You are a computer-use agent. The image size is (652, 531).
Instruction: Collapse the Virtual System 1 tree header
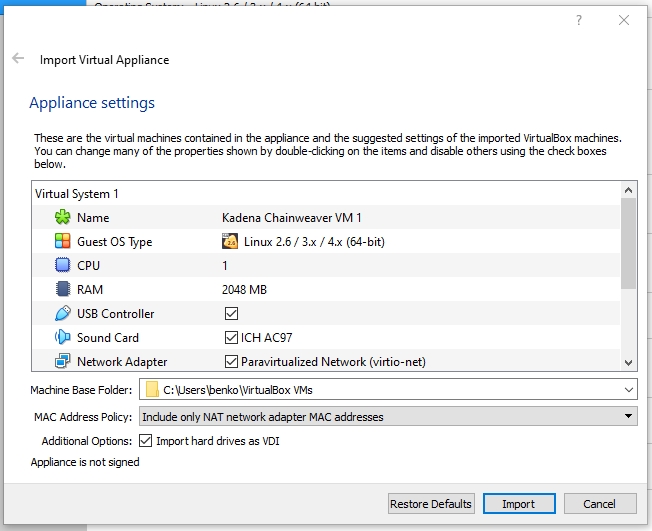[x=76, y=194]
